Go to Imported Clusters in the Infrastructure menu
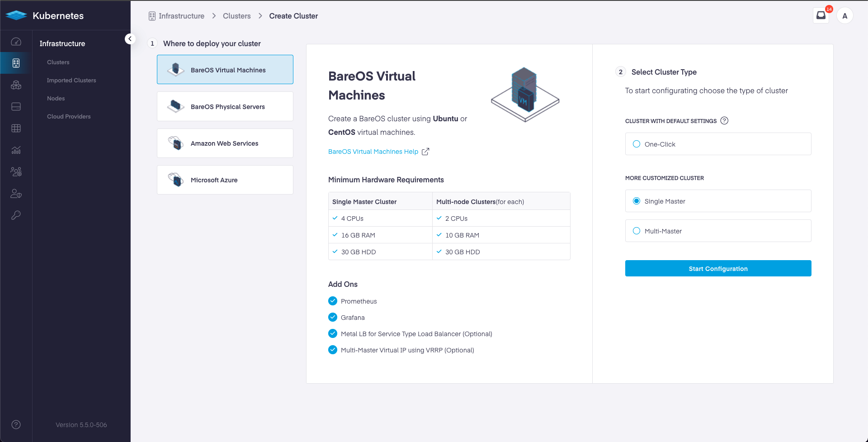The height and width of the screenshot is (442, 868). 71,80
